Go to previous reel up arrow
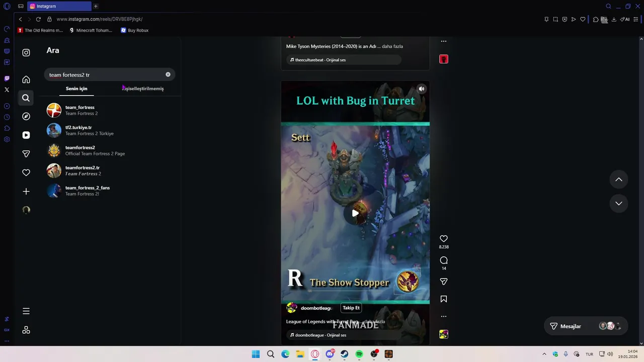 619,179
